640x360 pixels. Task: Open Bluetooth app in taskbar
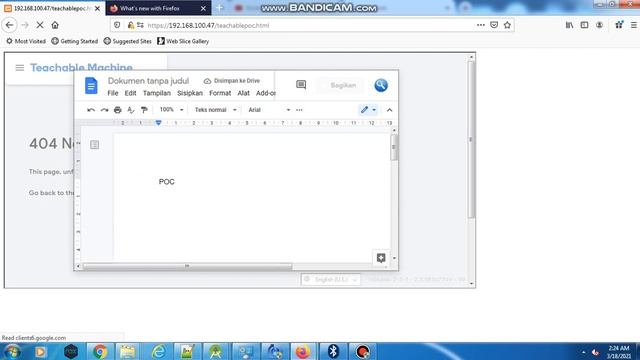(x=333, y=351)
